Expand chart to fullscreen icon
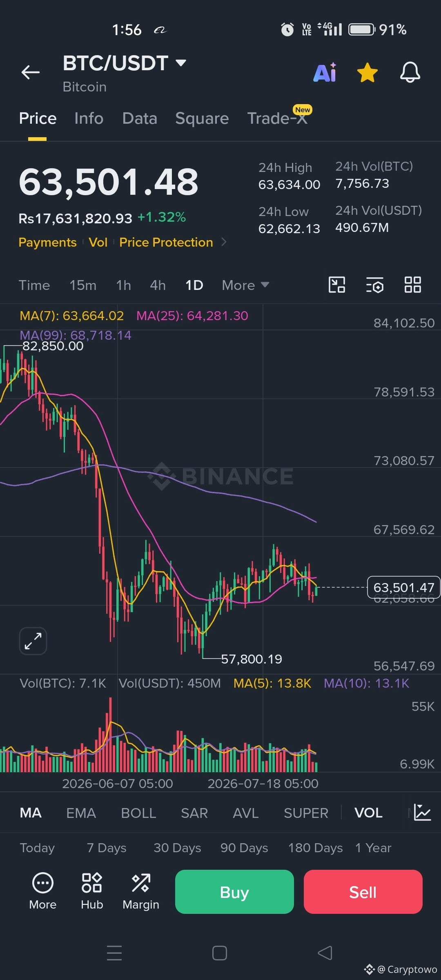The height and width of the screenshot is (980, 441). pos(33,641)
